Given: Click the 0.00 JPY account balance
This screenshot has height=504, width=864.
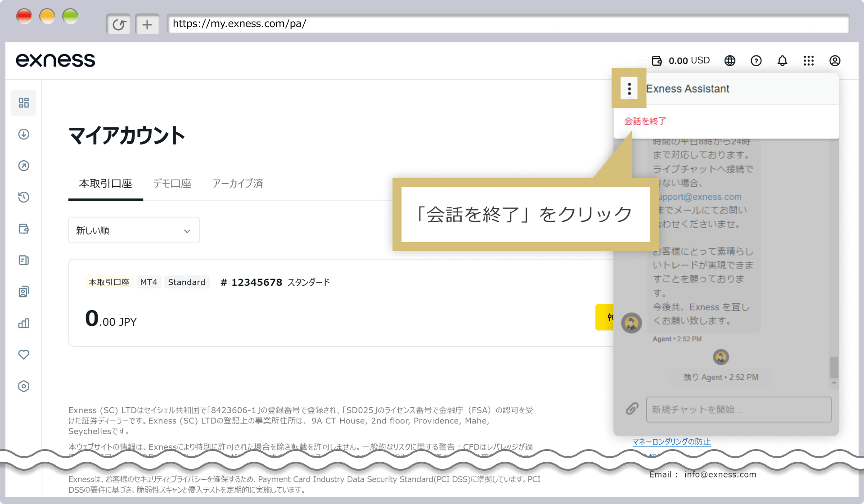Looking at the screenshot, I should point(111,319).
